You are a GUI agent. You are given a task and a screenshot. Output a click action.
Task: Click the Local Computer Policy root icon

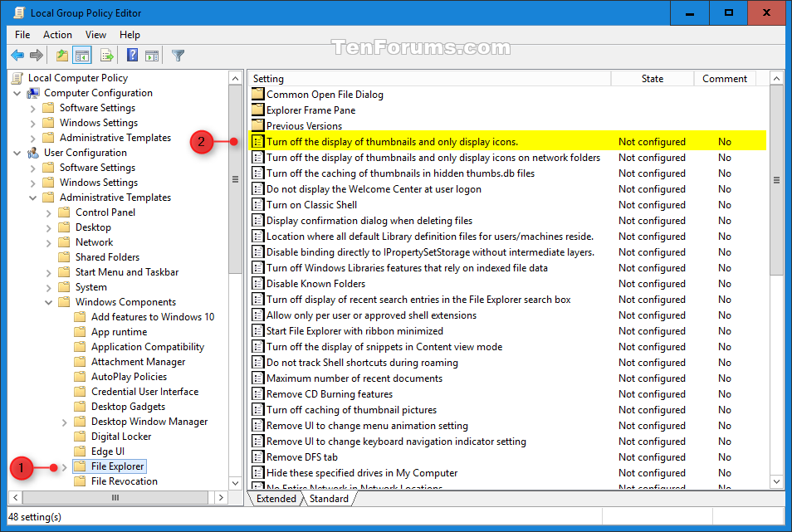click(17, 78)
